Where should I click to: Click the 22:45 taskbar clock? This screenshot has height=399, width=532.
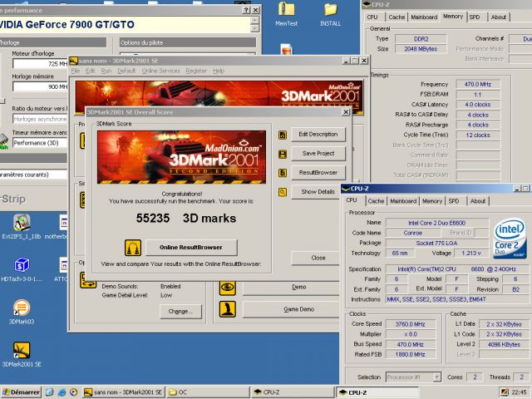(x=519, y=392)
